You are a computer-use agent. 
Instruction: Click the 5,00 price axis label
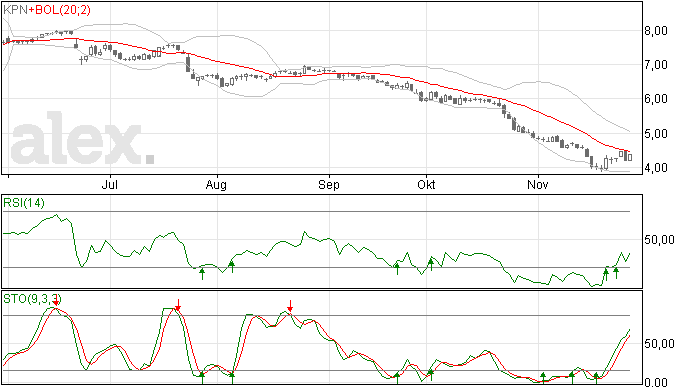pyautogui.click(x=656, y=133)
